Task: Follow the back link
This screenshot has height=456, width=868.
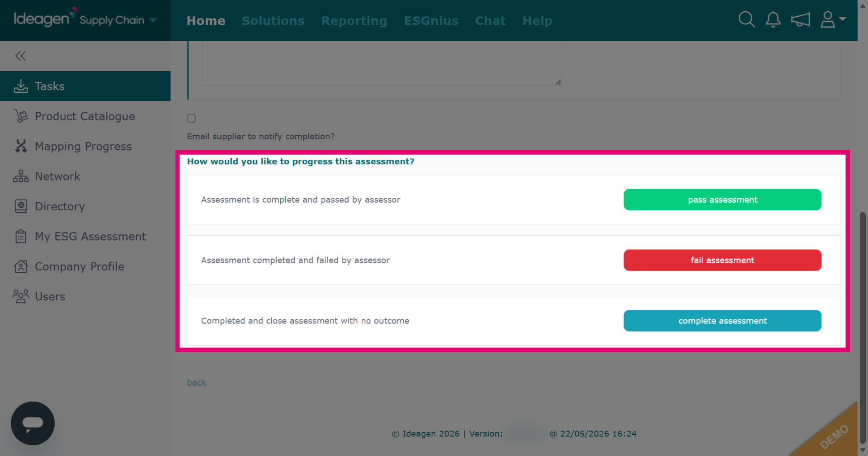Action: [x=197, y=382]
